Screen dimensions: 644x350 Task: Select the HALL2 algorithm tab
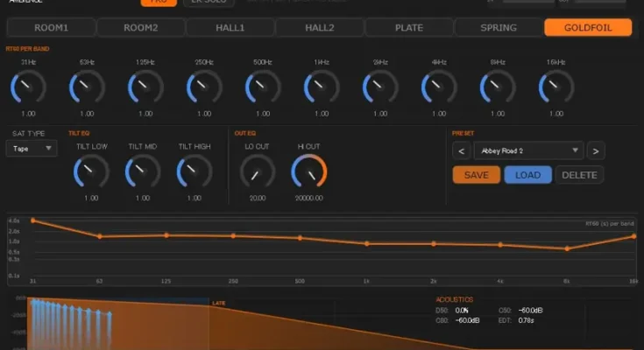pyautogui.click(x=320, y=27)
